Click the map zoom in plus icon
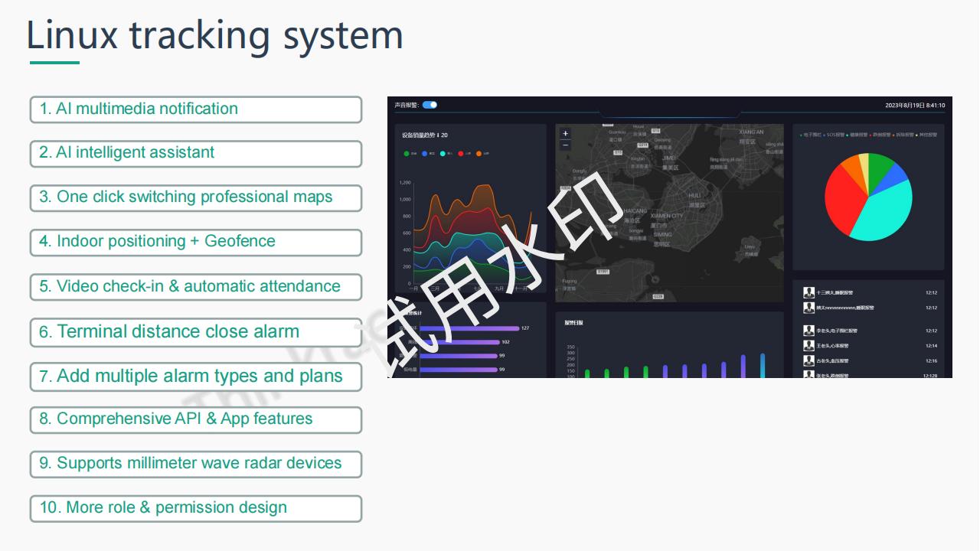 click(x=565, y=133)
